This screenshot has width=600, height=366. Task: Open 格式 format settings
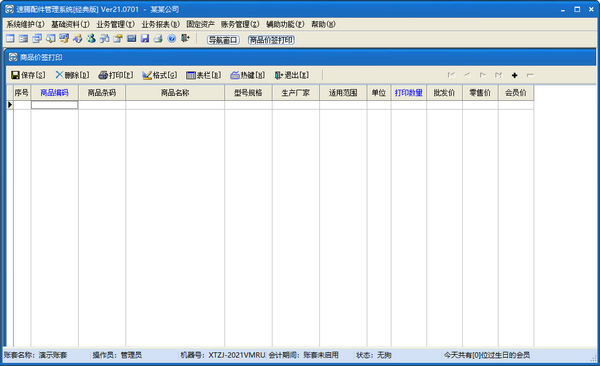click(160, 75)
